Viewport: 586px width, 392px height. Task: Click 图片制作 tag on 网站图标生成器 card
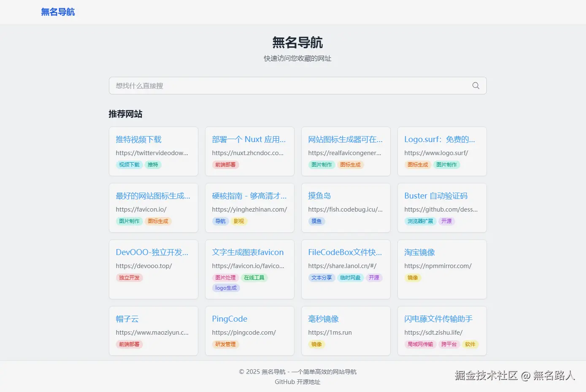[321, 165]
